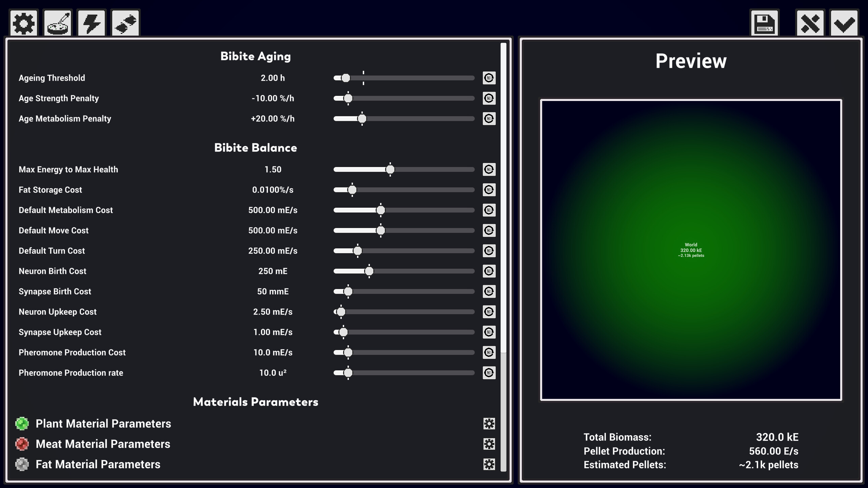Screen dimensions: 868x488
Task: Reset Neuron Birth Cost to default
Action: point(489,271)
